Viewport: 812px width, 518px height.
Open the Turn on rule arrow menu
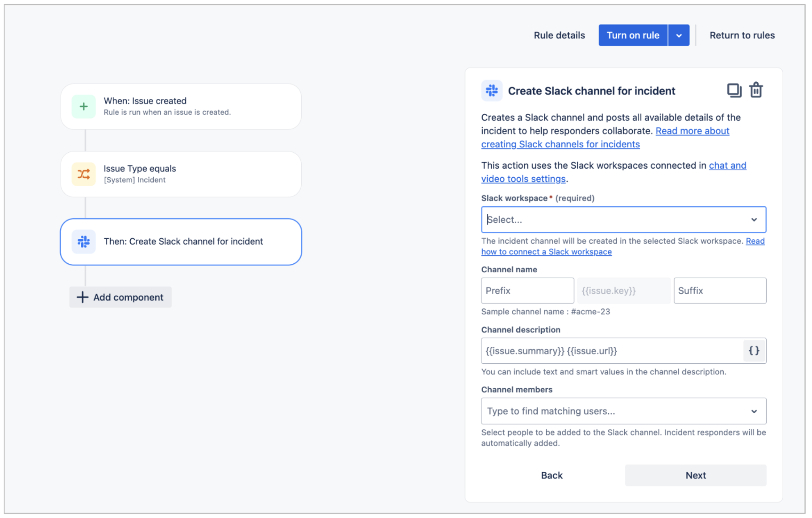[x=679, y=35]
